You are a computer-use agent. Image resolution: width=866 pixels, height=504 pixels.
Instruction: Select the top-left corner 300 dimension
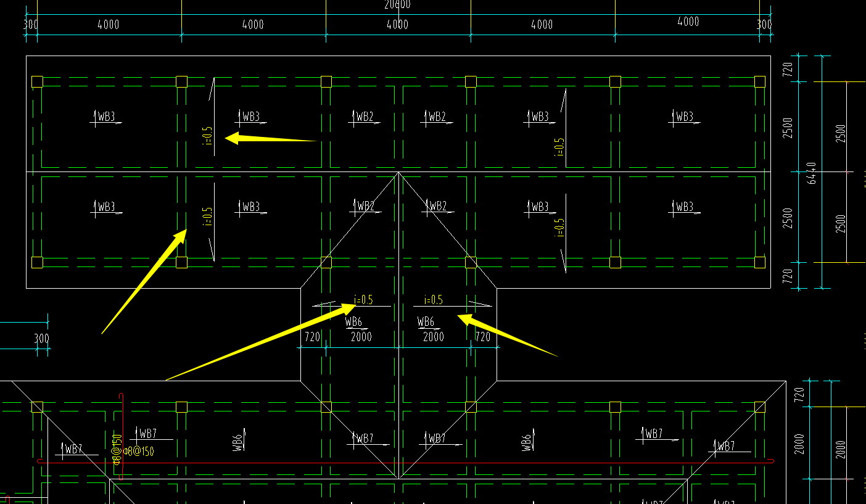click(30, 25)
